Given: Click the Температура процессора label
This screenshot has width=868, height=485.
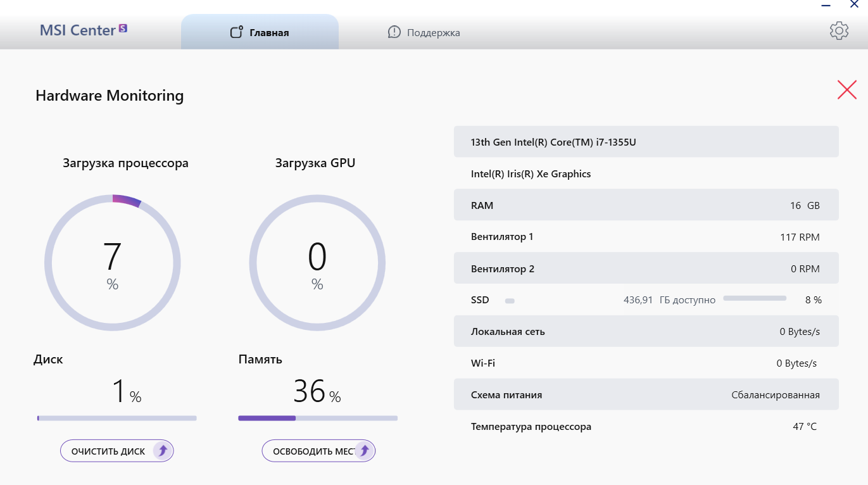Looking at the screenshot, I should click(x=531, y=427).
